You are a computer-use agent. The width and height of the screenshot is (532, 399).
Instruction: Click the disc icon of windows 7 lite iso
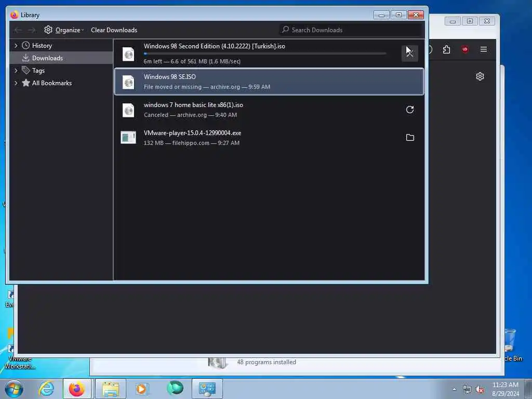pyautogui.click(x=128, y=110)
